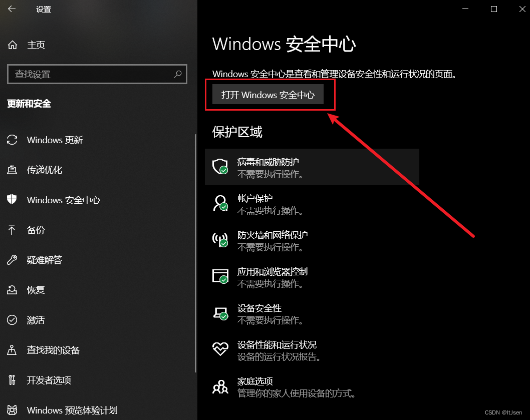Select Windows 更新 in sidebar
530x420 pixels.
(55, 140)
